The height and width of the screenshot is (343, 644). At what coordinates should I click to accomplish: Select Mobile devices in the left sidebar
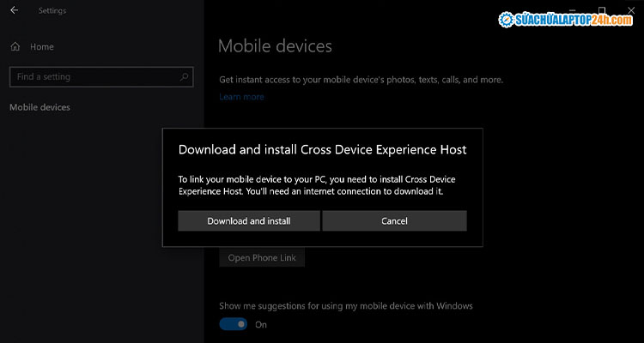point(39,107)
